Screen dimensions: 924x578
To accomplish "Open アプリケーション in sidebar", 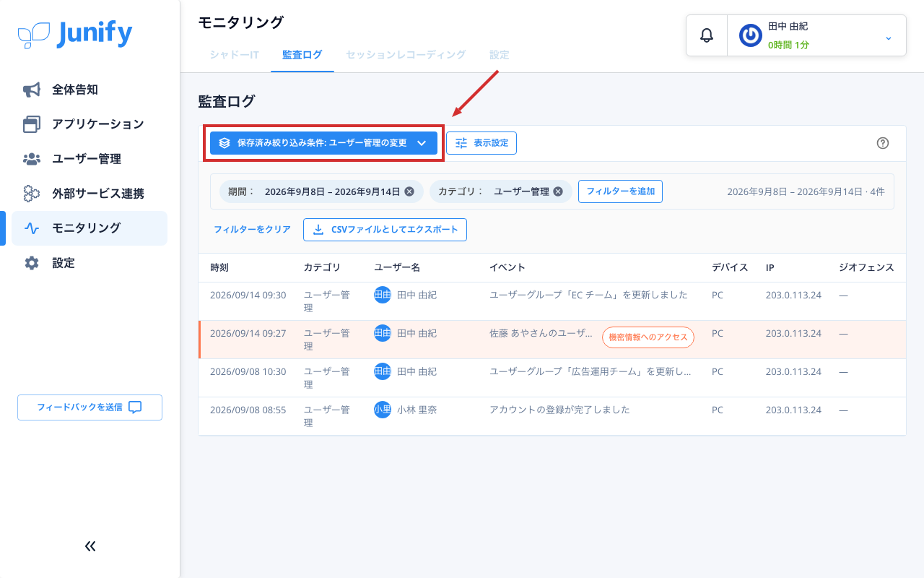I will tap(90, 124).
